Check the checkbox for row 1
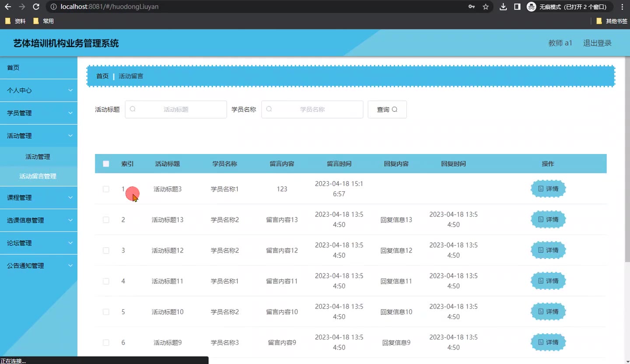This screenshot has width=630, height=364. point(106,189)
